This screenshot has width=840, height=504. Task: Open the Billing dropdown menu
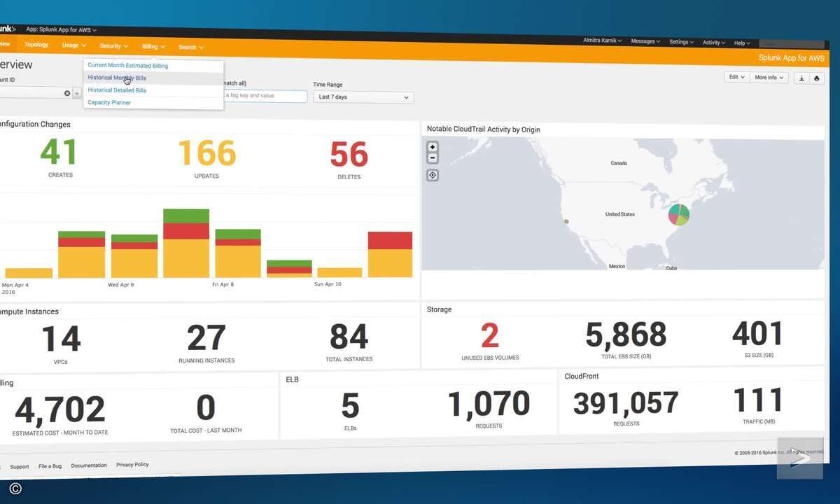point(153,47)
